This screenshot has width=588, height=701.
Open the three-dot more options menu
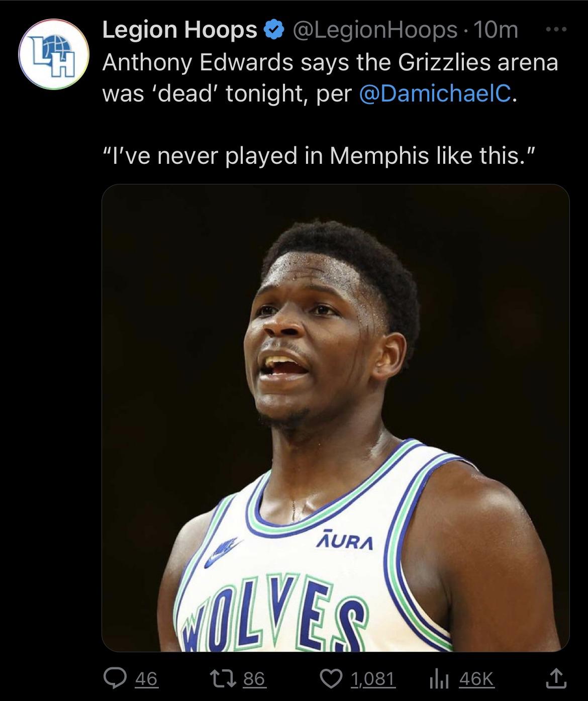click(x=556, y=31)
